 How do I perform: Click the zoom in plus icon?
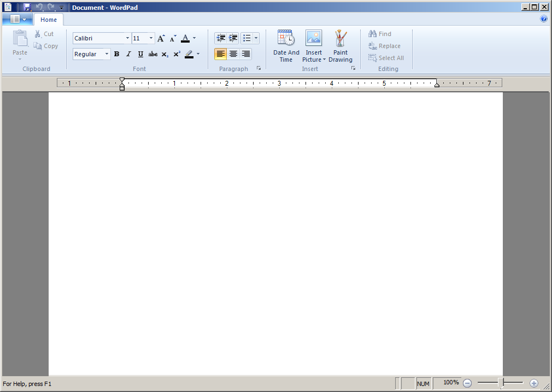point(534,383)
